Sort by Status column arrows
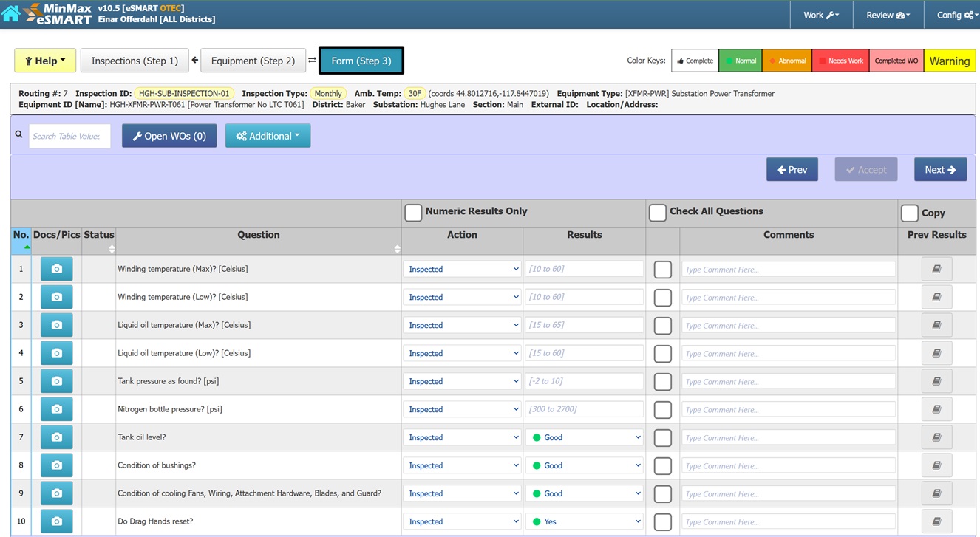980x537 pixels. point(112,249)
